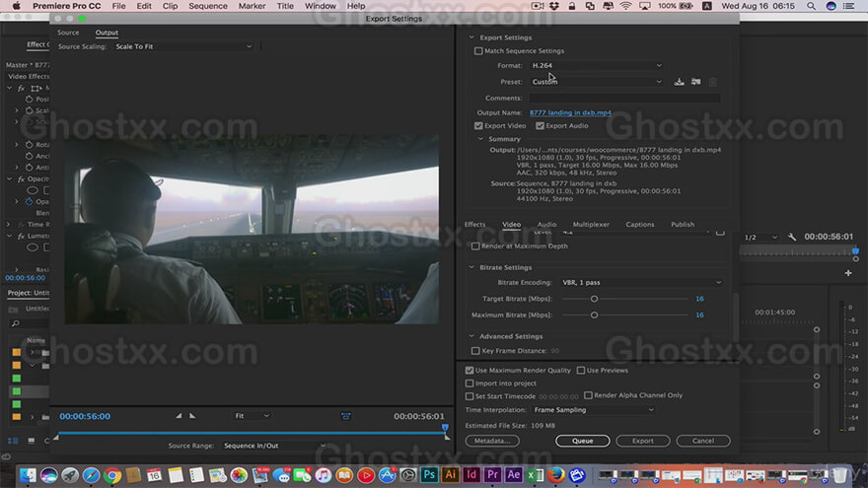Image resolution: width=868 pixels, height=488 pixels.
Task: Collapse the Summary section
Action: [480, 139]
